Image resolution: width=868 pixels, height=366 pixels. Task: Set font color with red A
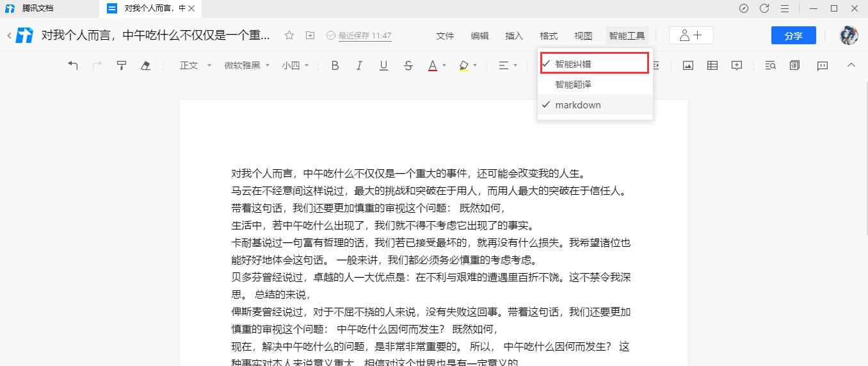point(433,65)
